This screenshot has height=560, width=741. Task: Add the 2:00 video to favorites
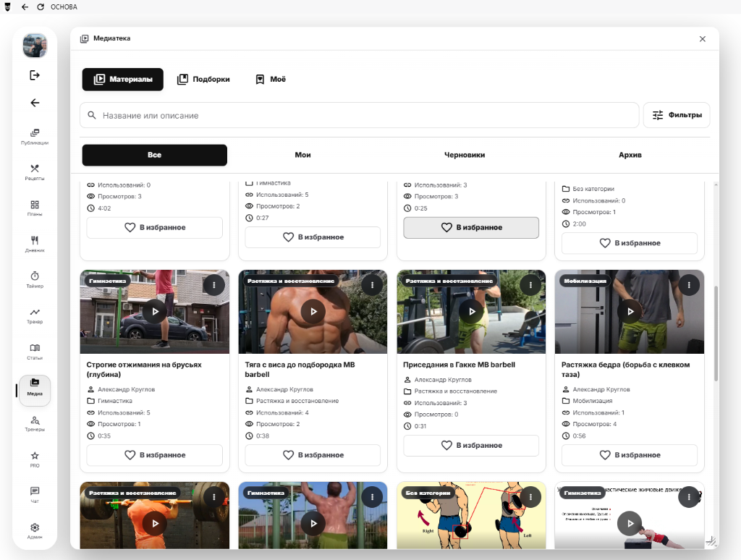(630, 243)
